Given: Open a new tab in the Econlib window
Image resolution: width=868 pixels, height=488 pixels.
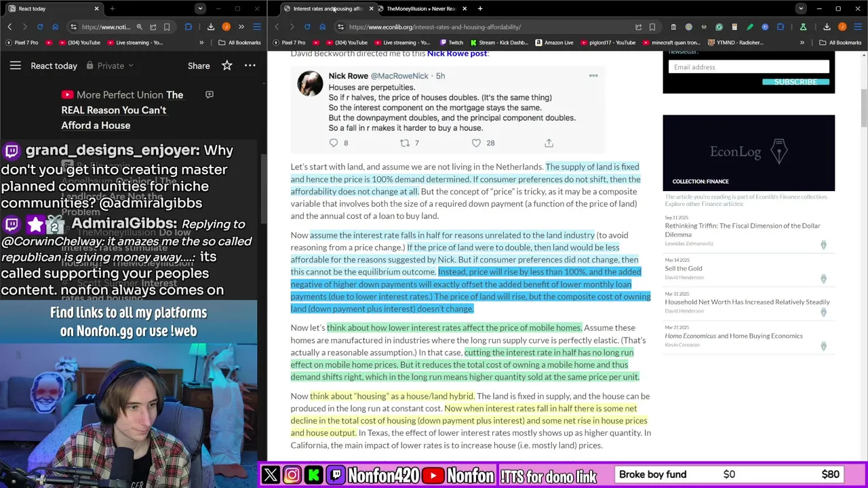Looking at the screenshot, I should click(480, 9).
